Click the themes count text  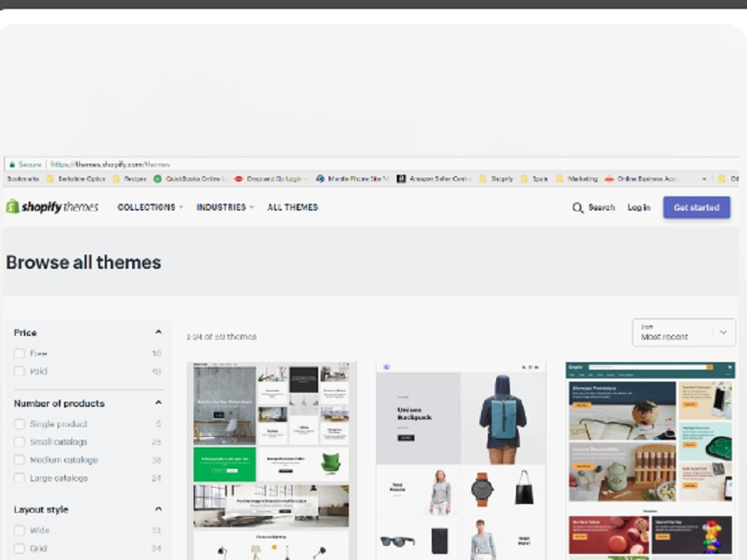[221, 337]
